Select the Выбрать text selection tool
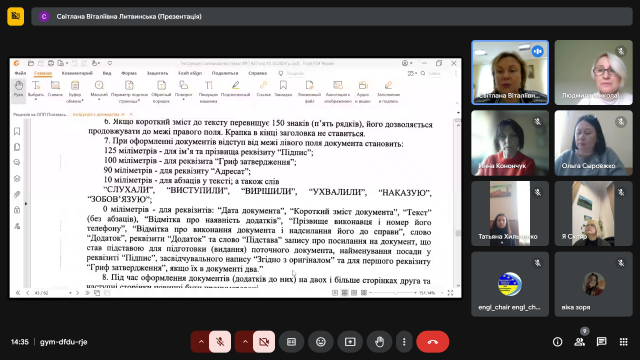This screenshot has height=360, width=640. coord(36,89)
